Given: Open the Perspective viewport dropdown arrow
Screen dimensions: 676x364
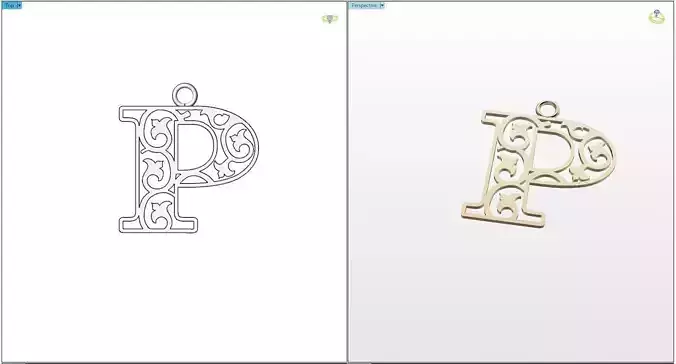Looking at the screenshot, I should click(x=382, y=6).
